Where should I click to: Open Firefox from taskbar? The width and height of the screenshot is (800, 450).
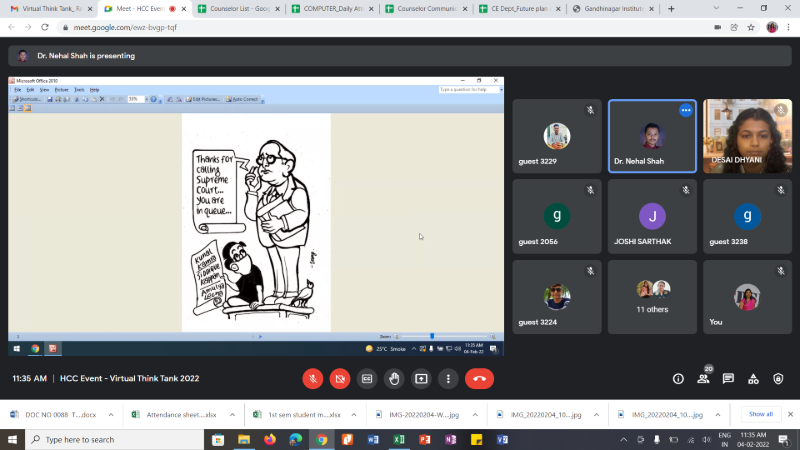(x=270, y=439)
